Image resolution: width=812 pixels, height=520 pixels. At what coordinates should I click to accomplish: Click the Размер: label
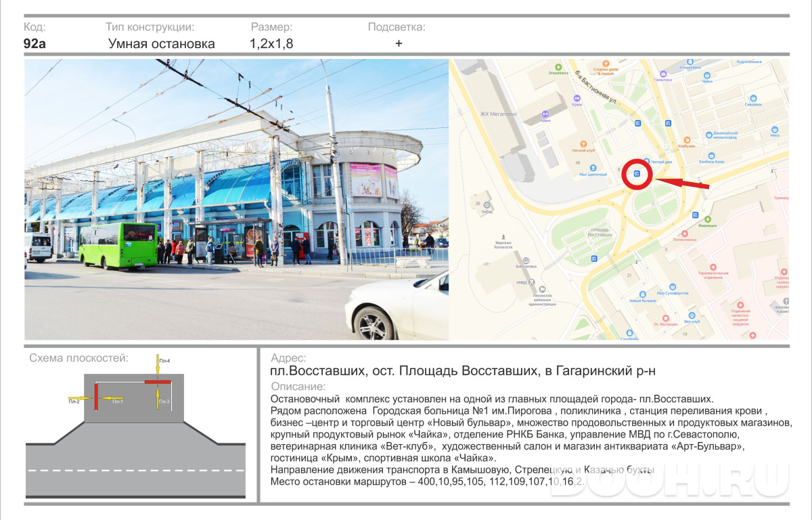point(272,27)
